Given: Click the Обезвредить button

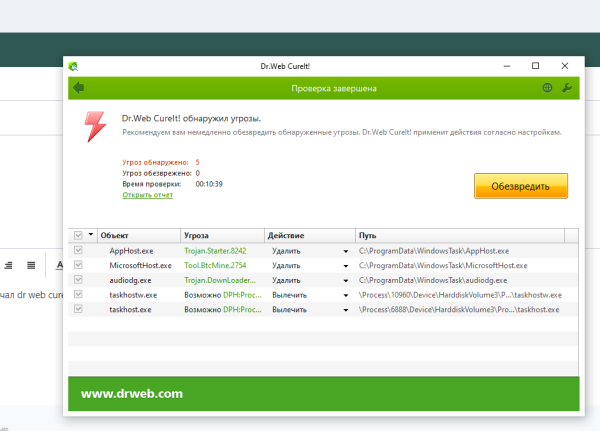Looking at the screenshot, I should tap(521, 186).
